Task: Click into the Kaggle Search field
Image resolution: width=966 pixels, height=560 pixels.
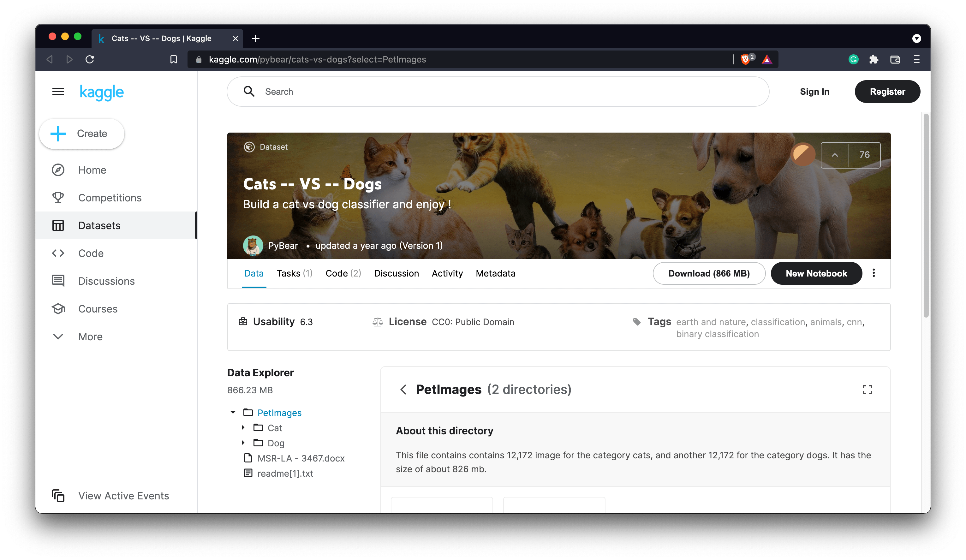Action: 498,92
